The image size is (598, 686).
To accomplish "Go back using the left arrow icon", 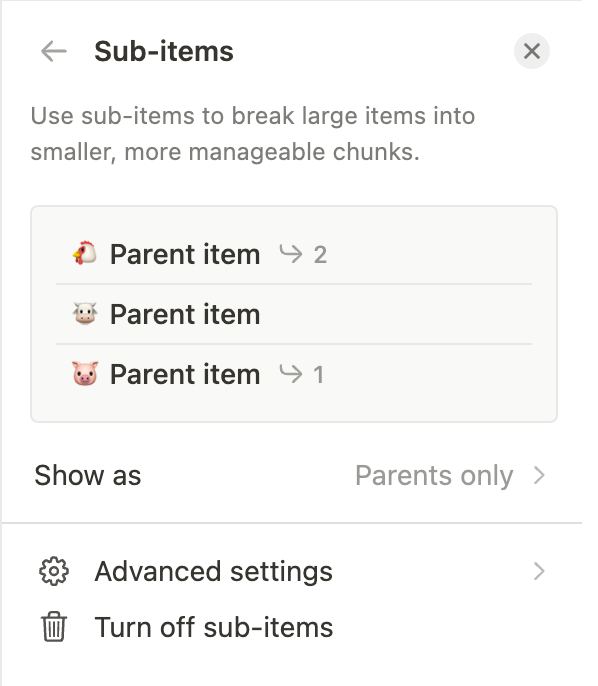I will point(54,51).
